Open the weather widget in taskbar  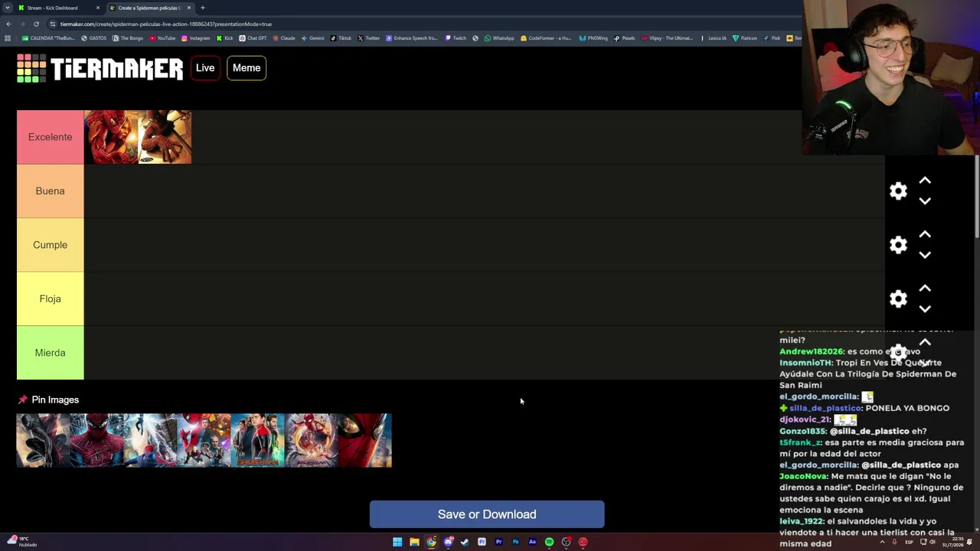pos(21,542)
